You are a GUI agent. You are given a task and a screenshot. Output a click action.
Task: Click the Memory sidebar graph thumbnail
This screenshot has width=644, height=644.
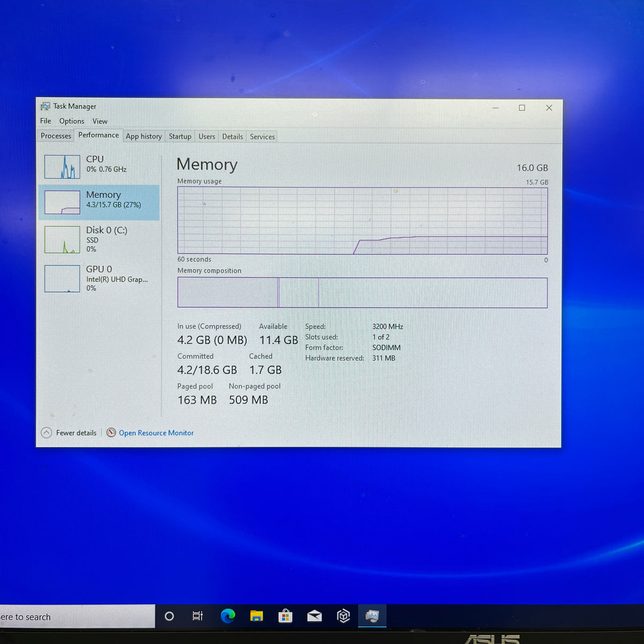pos(62,202)
